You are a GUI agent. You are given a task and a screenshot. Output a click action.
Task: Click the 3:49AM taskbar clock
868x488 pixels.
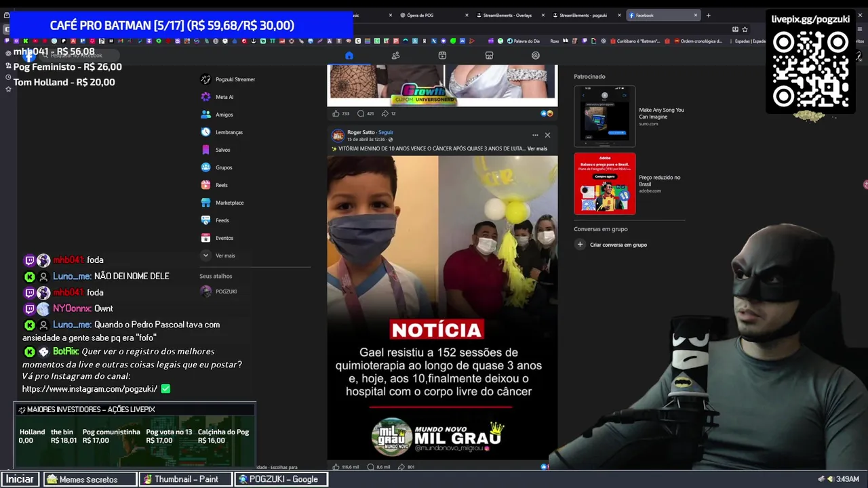click(x=848, y=479)
